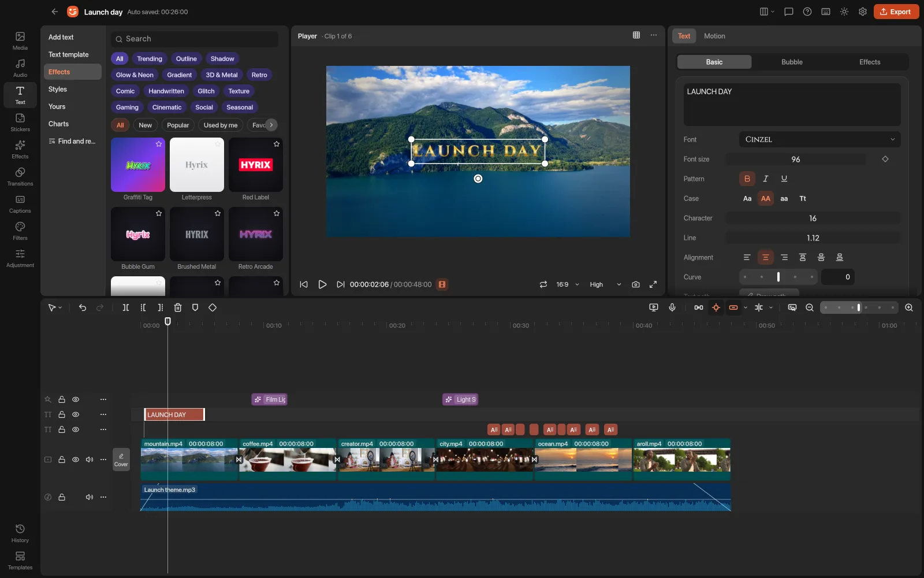Open the Transitions panel

[x=20, y=176]
